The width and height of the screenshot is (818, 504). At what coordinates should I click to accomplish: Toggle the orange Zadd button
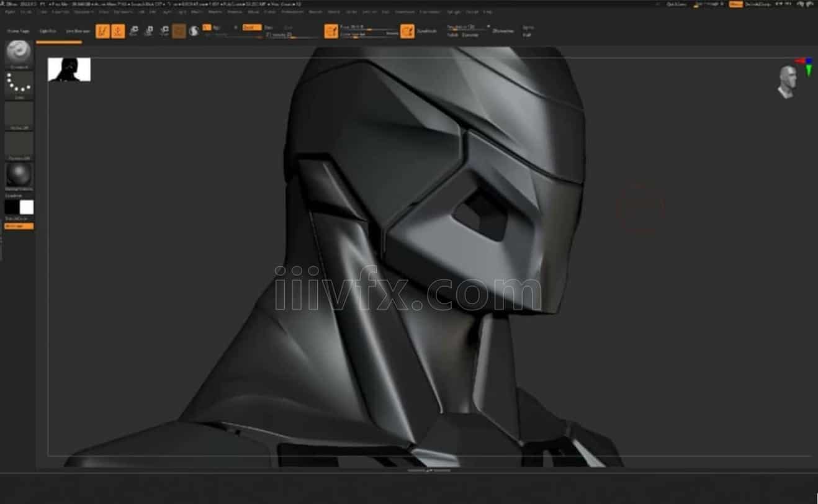252,27
